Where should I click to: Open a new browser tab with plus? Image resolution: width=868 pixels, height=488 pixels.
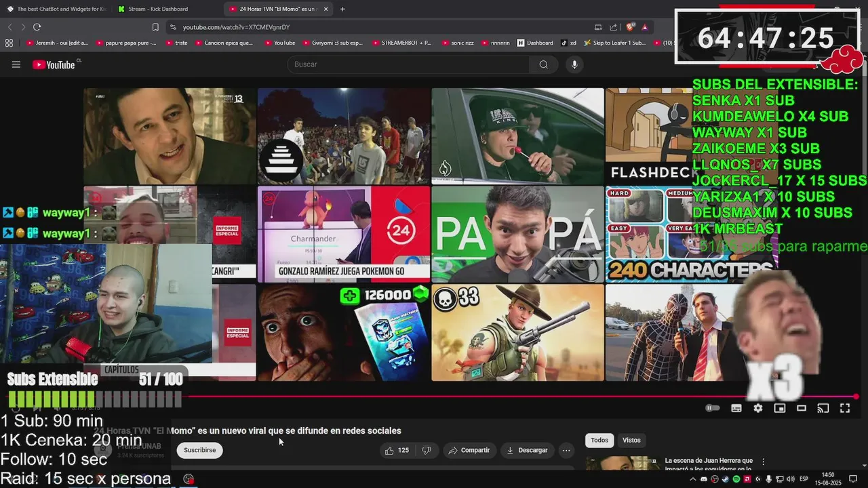coord(342,9)
